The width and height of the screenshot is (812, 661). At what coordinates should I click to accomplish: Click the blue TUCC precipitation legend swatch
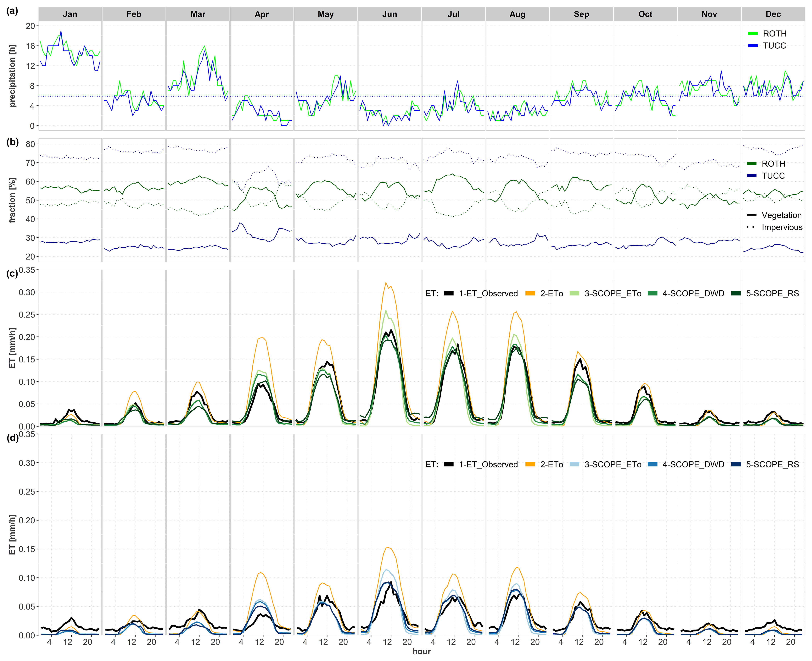(753, 46)
